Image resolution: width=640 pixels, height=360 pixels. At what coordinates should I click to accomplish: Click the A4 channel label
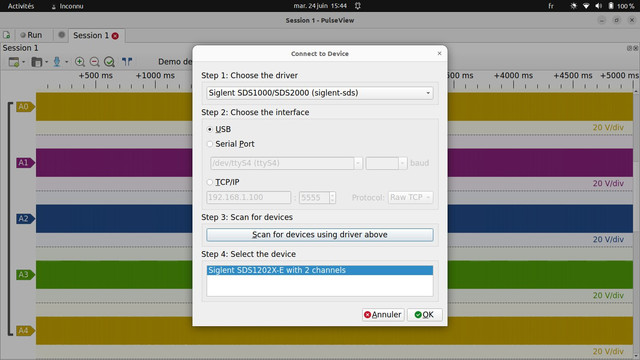point(25,331)
